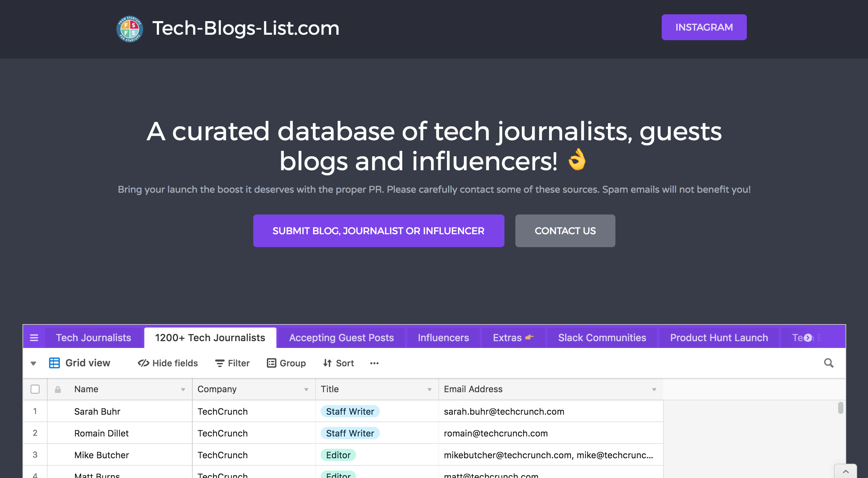Screen dimensions: 868x478
Task: Click row number 2
Action: pyautogui.click(x=35, y=433)
